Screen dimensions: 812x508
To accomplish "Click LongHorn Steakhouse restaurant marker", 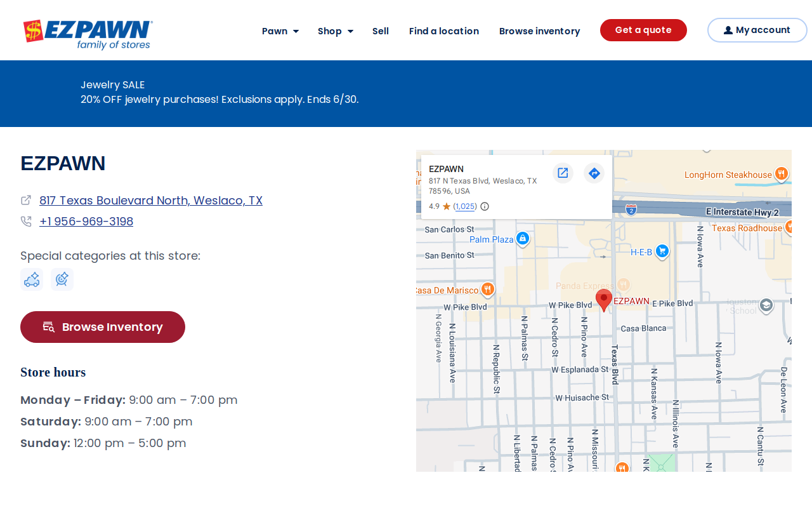I will [782, 173].
